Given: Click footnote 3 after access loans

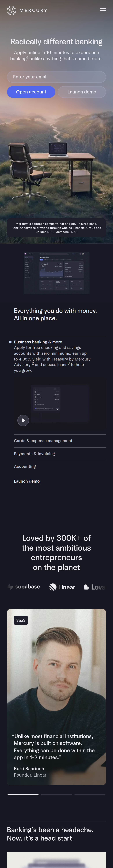Looking at the screenshot, I should point(69,363).
